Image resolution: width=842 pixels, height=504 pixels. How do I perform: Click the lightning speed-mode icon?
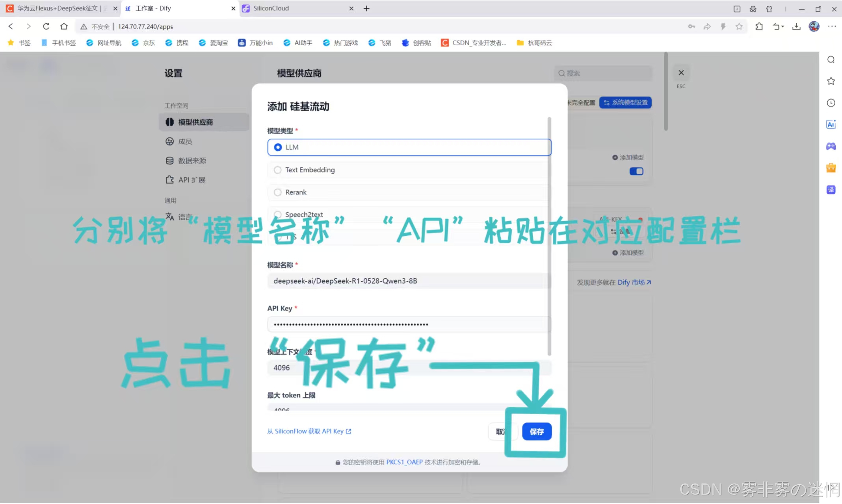[x=723, y=26]
